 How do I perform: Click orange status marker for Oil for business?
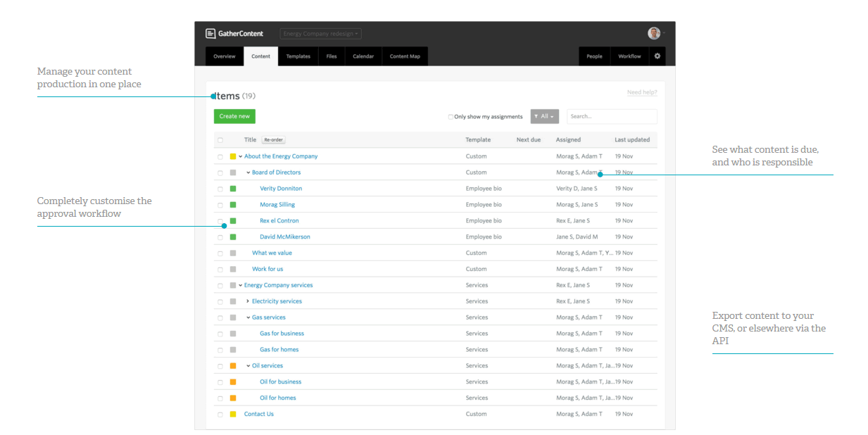233,382
